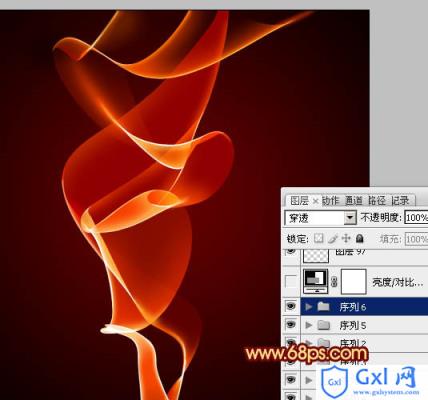
Task: Click the lock image pixels brush icon
Action: [333, 238]
